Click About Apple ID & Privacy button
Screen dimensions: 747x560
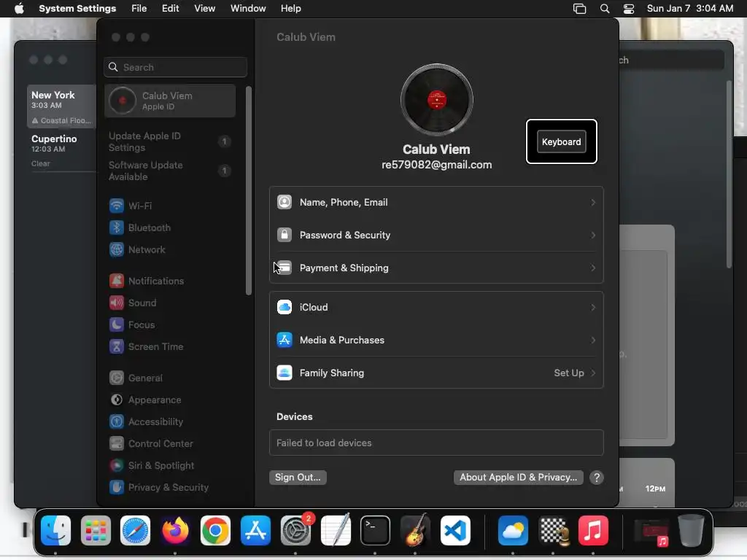pyautogui.click(x=519, y=477)
